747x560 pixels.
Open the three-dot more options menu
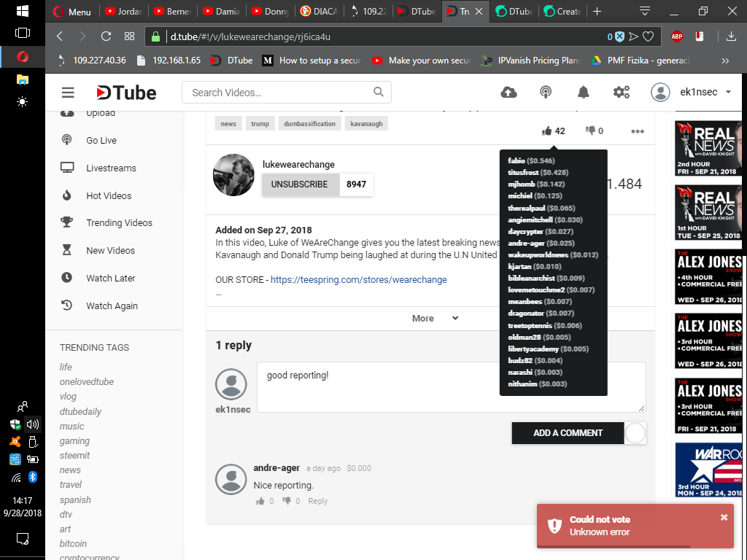pyautogui.click(x=638, y=131)
